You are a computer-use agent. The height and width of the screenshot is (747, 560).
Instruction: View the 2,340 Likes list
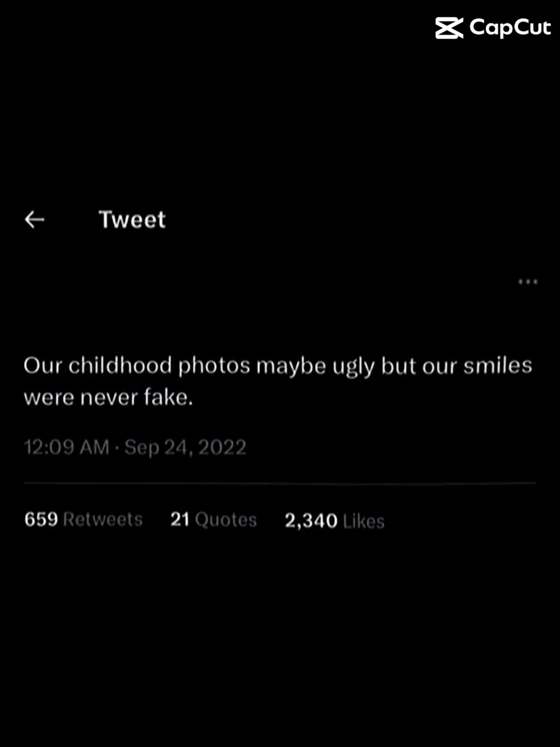pyautogui.click(x=334, y=520)
